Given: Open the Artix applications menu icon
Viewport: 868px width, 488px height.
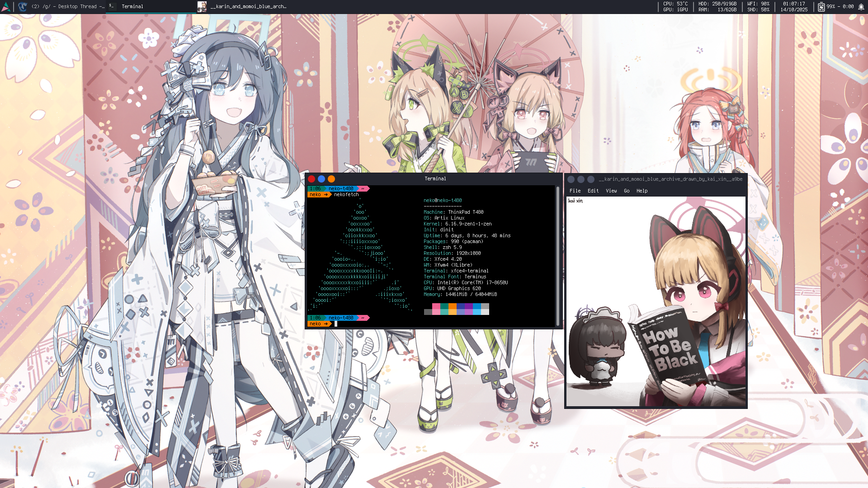Looking at the screenshot, I should tap(6, 7).
